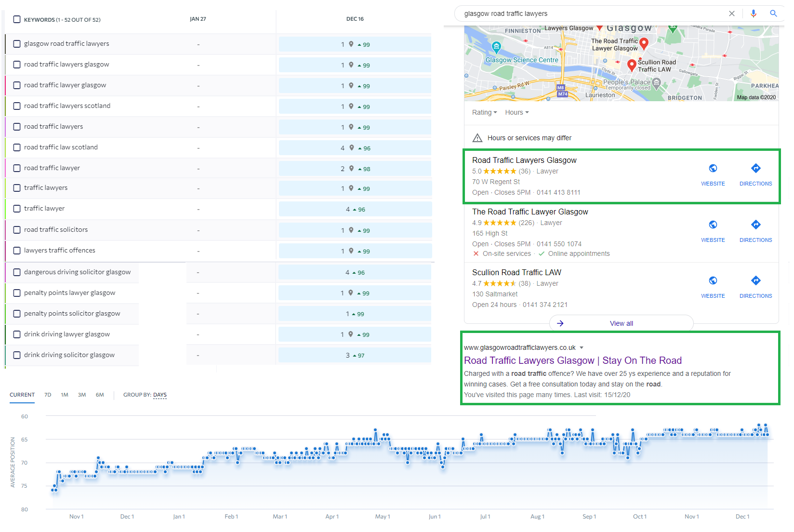Click red map pin for The Road Traffic Lawyer Glasgow
794x532 pixels.
[x=644, y=44]
